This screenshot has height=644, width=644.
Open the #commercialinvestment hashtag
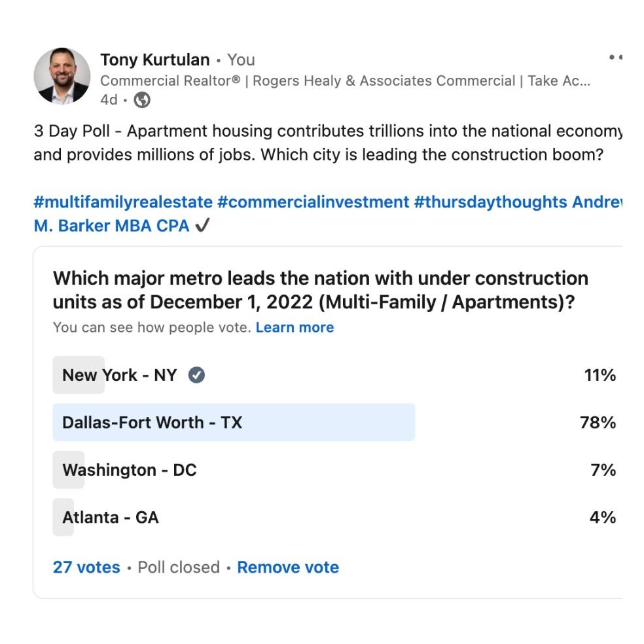pos(313,202)
